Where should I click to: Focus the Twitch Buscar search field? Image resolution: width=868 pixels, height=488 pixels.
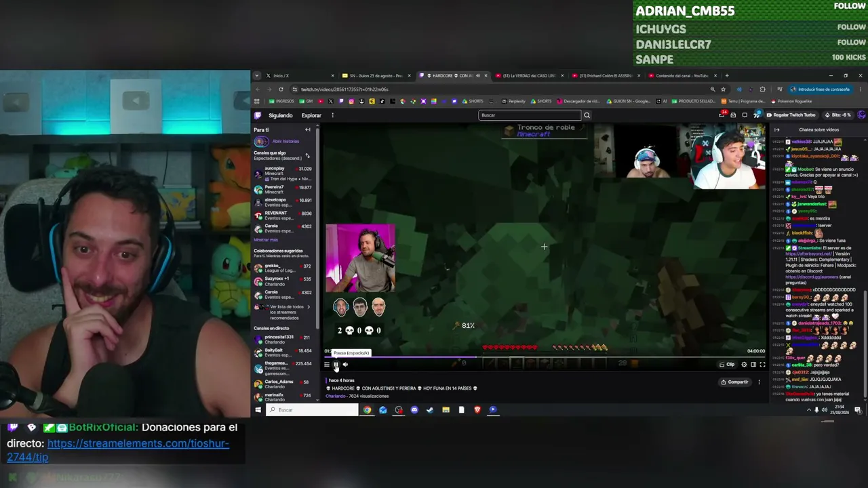click(x=530, y=115)
